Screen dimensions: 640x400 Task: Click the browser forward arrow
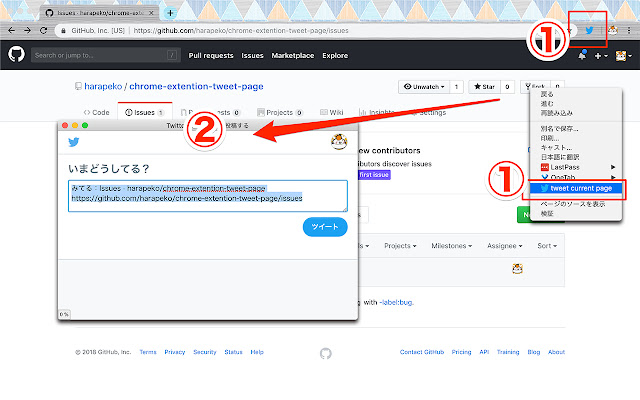click(x=27, y=30)
